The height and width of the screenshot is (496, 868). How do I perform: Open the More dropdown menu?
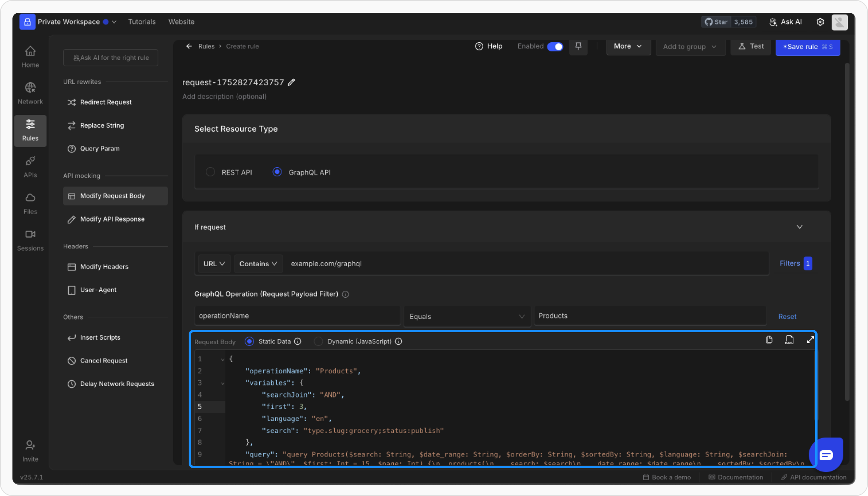pos(628,47)
